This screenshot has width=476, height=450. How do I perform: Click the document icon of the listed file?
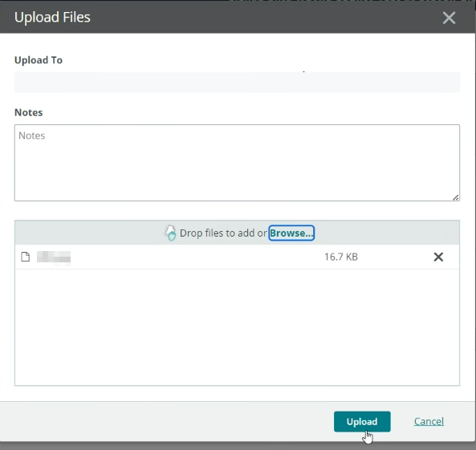click(x=26, y=257)
